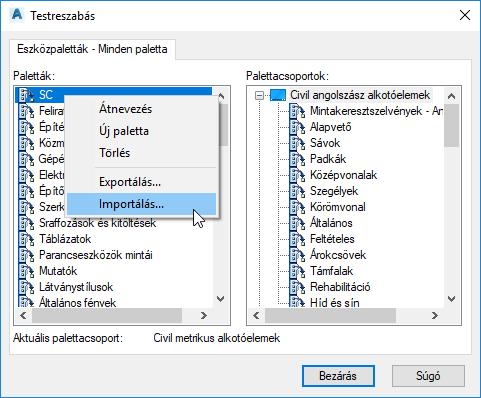Click the Bezárás button

pos(338,376)
